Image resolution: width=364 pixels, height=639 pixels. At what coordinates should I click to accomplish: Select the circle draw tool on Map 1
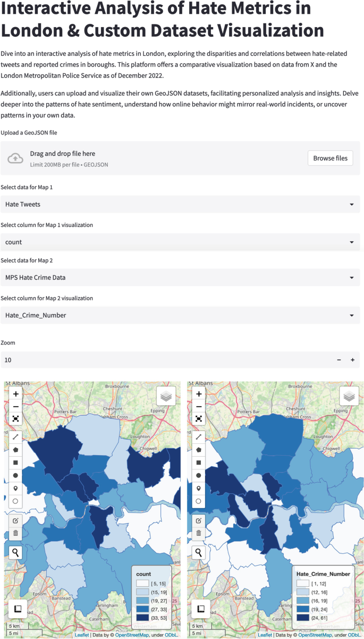pyautogui.click(x=15, y=475)
